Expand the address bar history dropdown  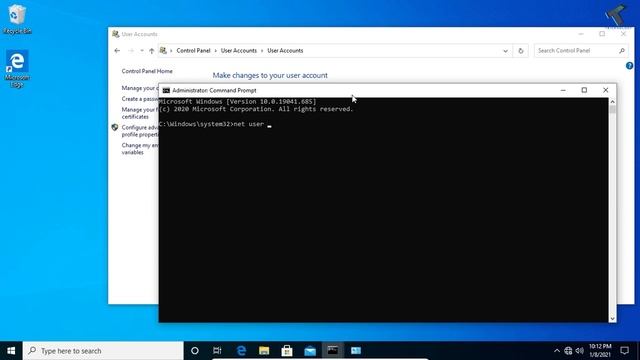coord(505,51)
